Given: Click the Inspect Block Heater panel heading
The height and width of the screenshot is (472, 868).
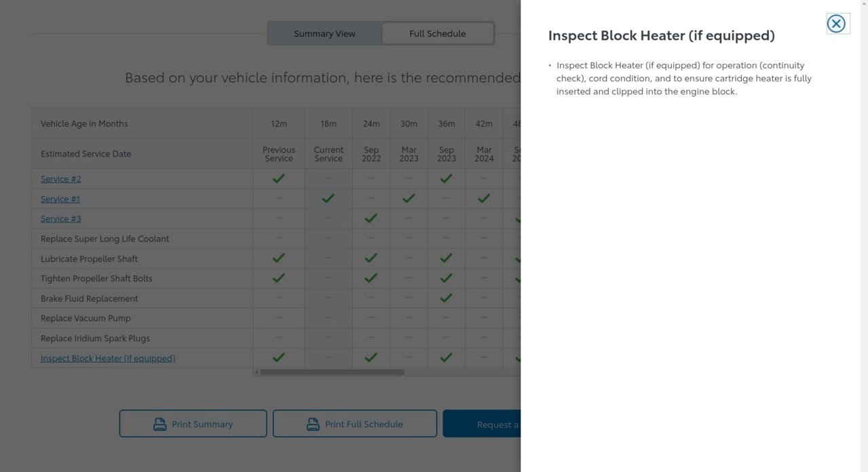Looking at the screenshot, I should [661, 35].
